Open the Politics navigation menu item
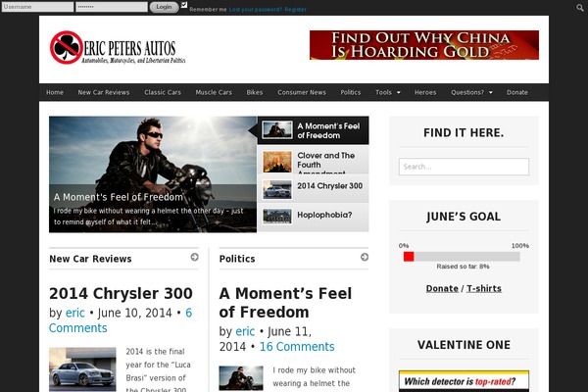This screenshot has height=392, width=588. coord(350,92)
